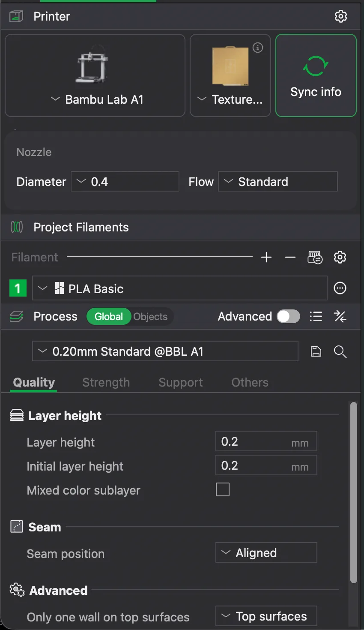Image resolution: width=364 pixels, height=630 pixels.
Task: Switch to Objects process mode
Action: (150, 316)
